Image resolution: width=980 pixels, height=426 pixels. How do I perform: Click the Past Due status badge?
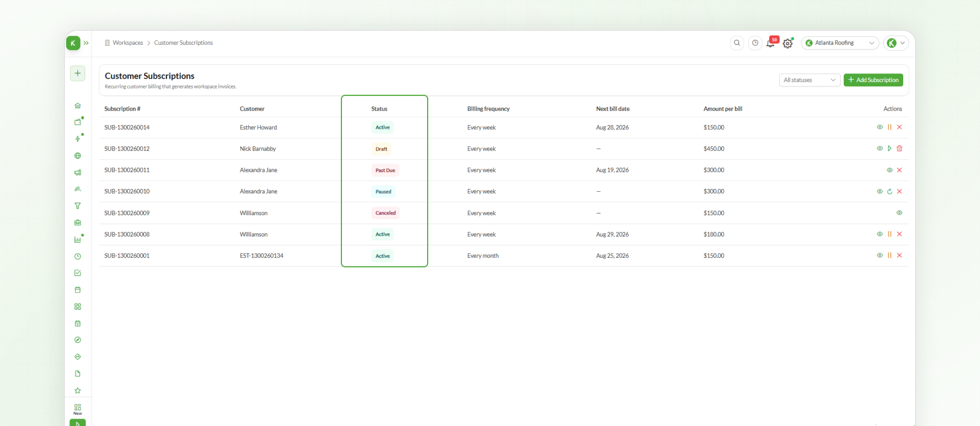(385, 170)
